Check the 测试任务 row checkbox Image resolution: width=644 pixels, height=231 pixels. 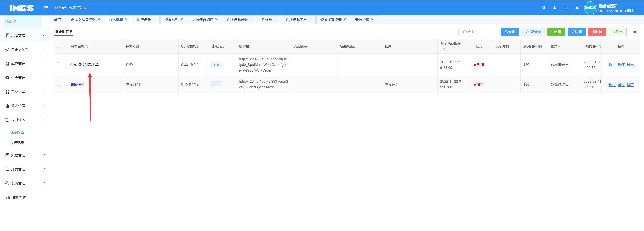(59, 84)
